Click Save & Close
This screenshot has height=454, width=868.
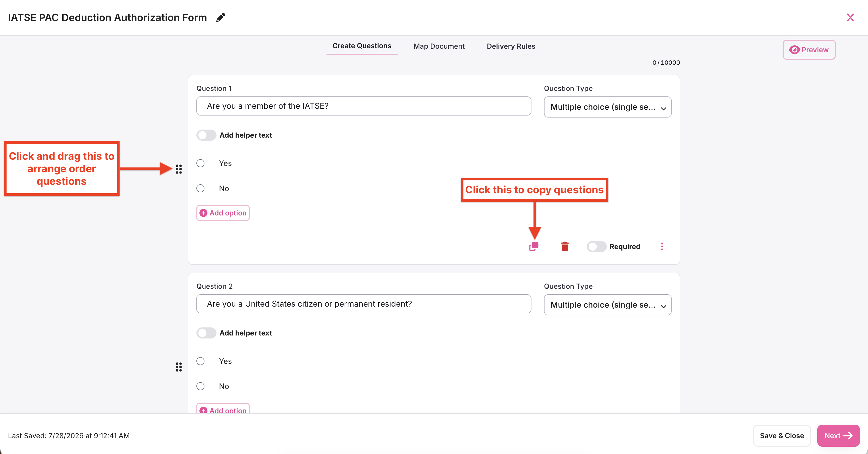pyautogui.click(x=782, y=435)
